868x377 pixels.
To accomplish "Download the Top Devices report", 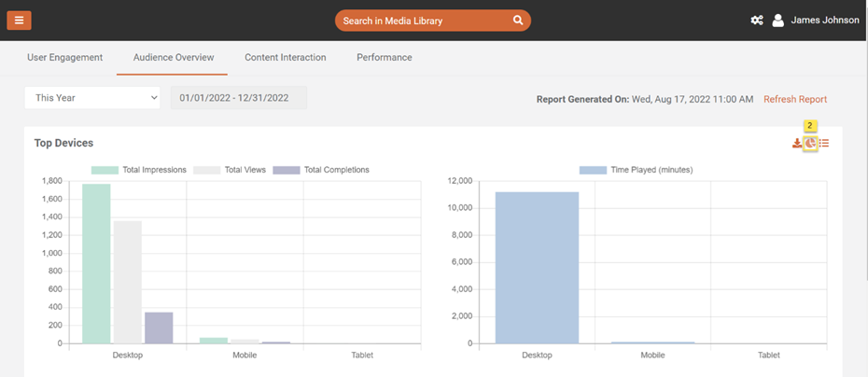I will 797,143.
